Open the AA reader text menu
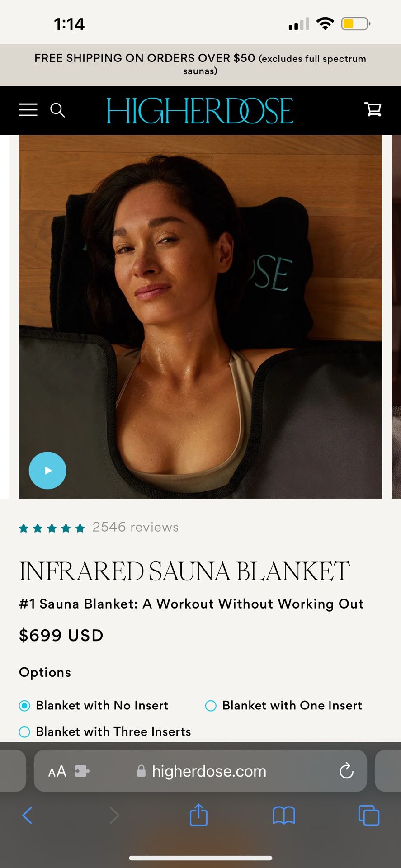 [57, 771]
